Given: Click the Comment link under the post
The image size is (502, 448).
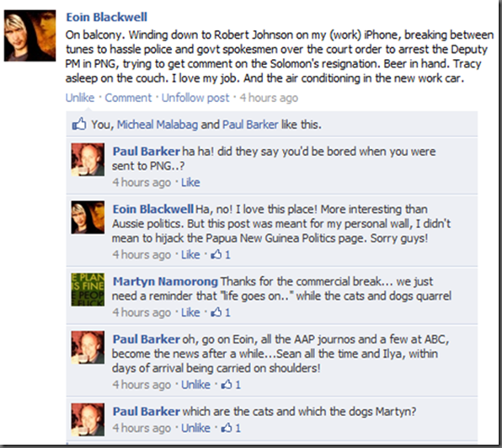Looking at the screenshot, I should [x=128, y=98].
